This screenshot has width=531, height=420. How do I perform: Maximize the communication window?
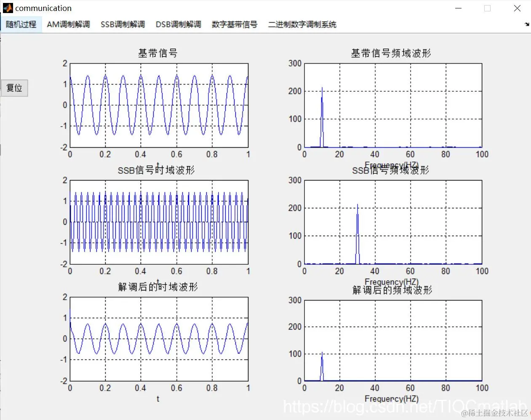[487, 8]
